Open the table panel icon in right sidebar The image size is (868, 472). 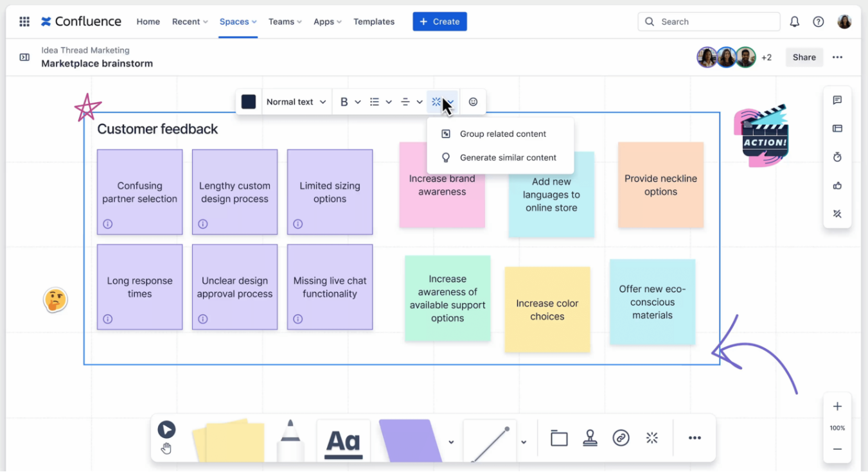(837, 128)
